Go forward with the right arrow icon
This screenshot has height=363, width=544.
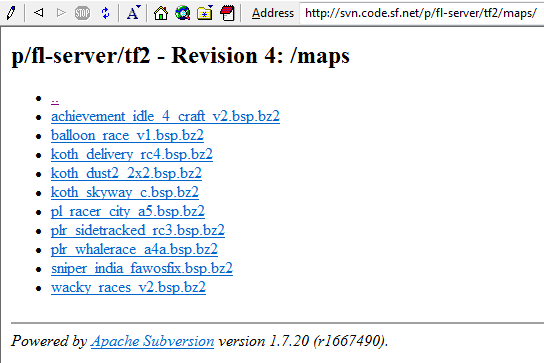[x=61, y=13]
